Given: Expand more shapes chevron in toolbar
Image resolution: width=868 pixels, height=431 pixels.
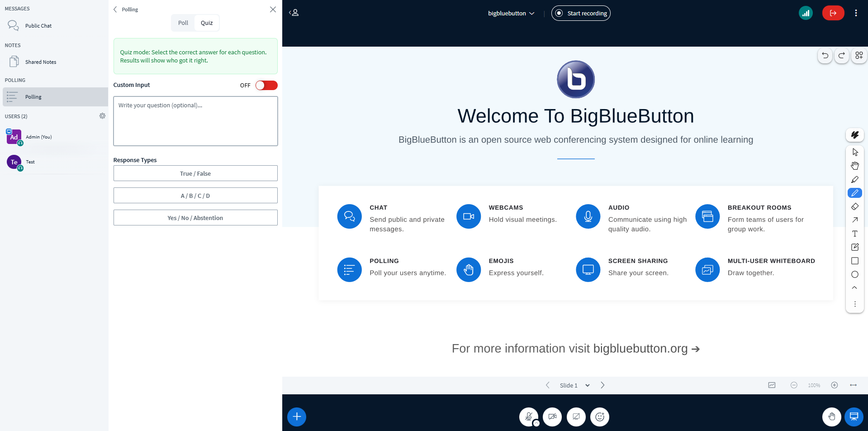Looking at the screenshot, I should (x=855, y=287).
